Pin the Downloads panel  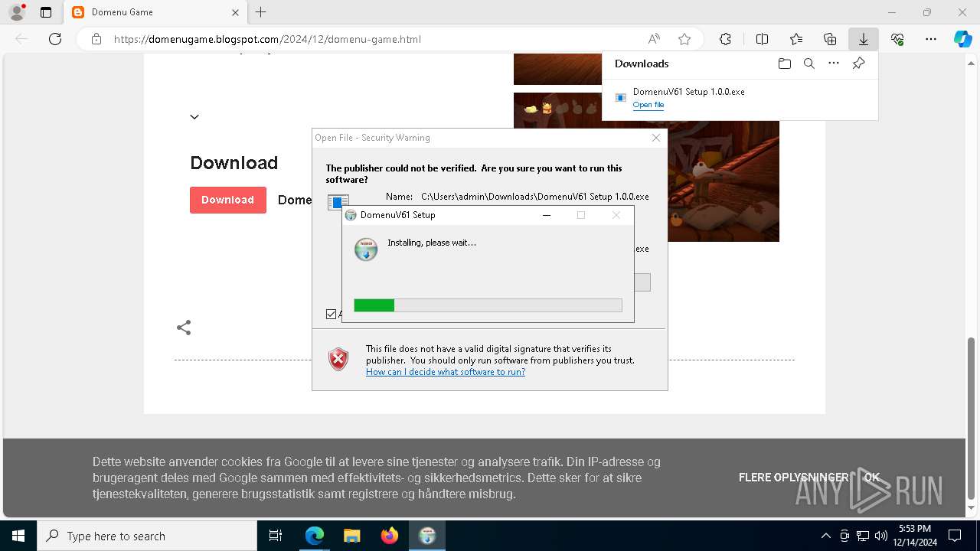[858, 64]
